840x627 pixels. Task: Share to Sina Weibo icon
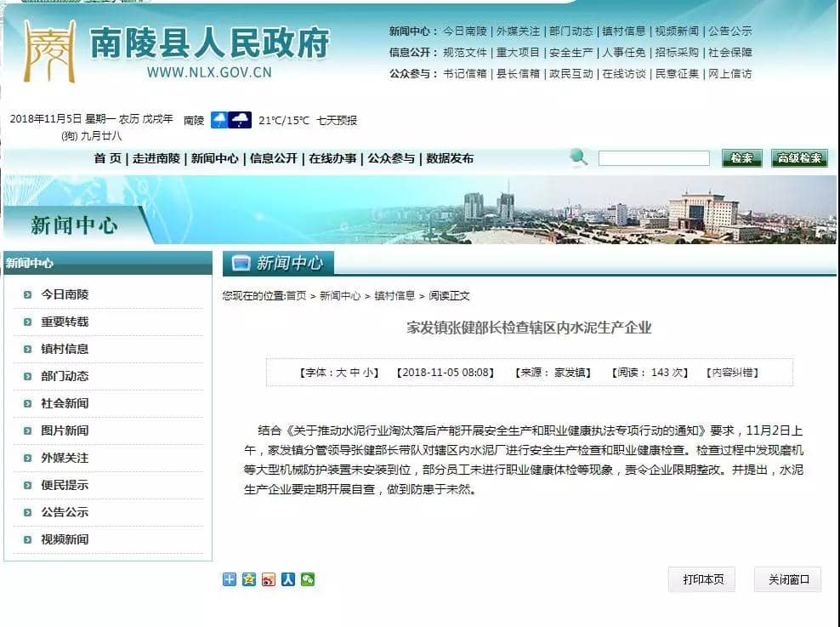(x=269, y=579)
